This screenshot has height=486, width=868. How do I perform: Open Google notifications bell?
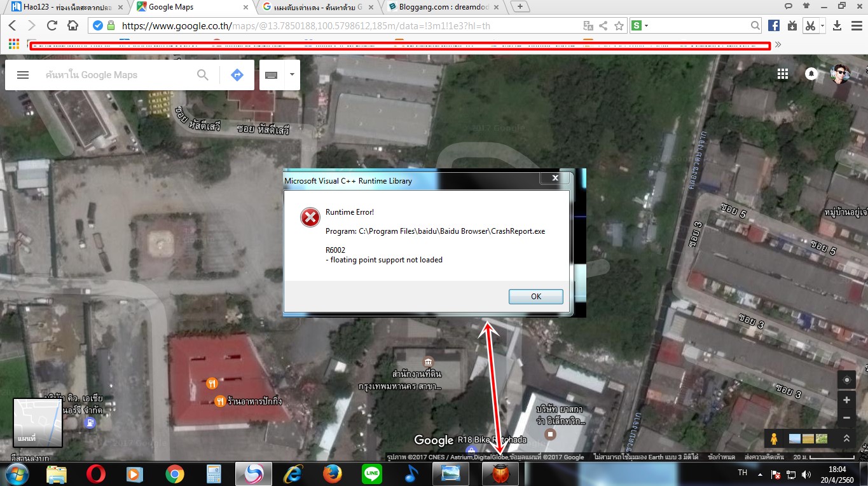point(811,74)
